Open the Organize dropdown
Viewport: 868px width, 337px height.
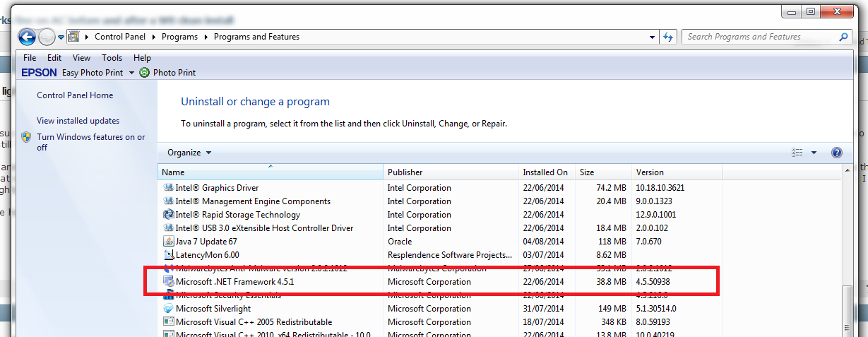click(x=189, y=153)
